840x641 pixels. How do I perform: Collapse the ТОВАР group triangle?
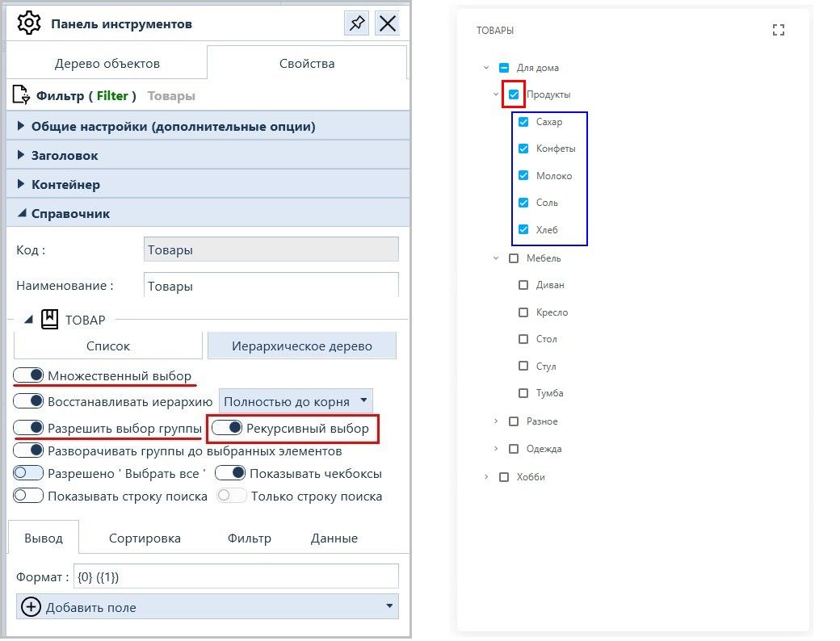coord(29,320)
